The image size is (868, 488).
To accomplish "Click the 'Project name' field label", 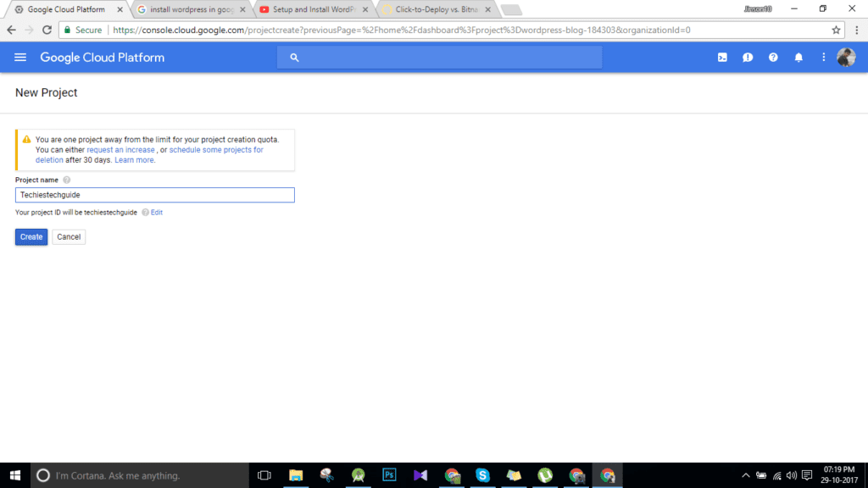I will tap(36, 180).
